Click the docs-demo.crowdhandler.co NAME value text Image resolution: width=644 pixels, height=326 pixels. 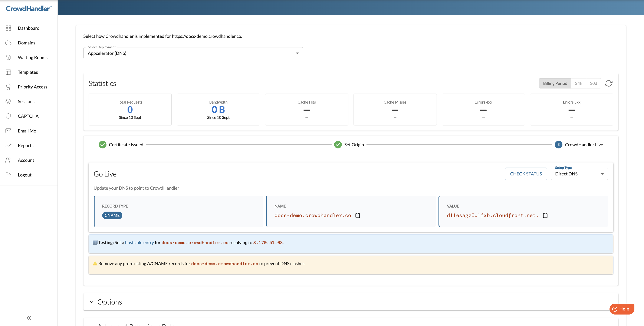312,215
